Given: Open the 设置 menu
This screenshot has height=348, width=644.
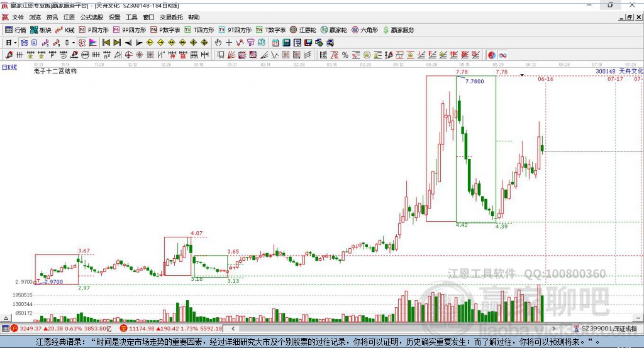Looking at the screenshot, I should [114, 17].
